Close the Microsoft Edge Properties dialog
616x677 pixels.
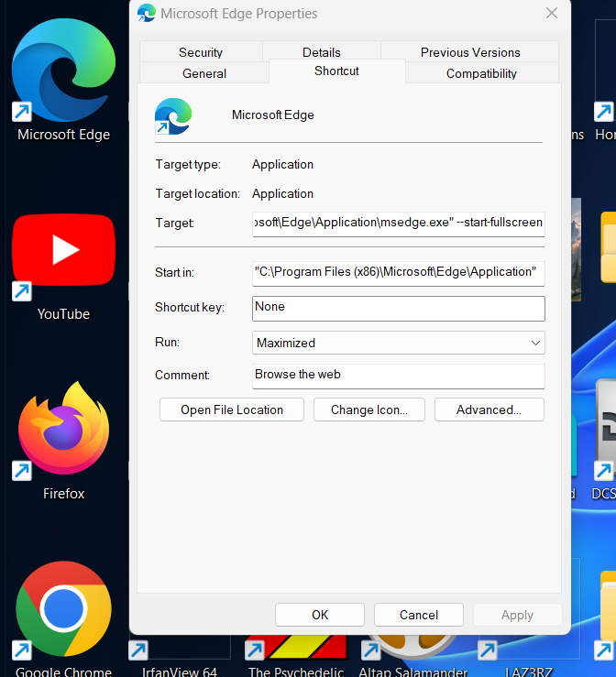coord(552,14)
